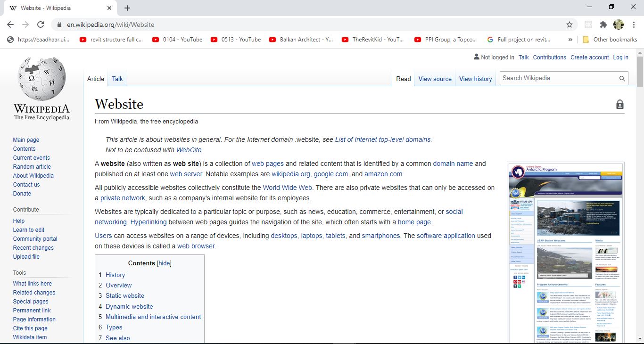The image size is (644, 344).
Task: Open the Balkan Architect bookmark
Action: [301, 40]
